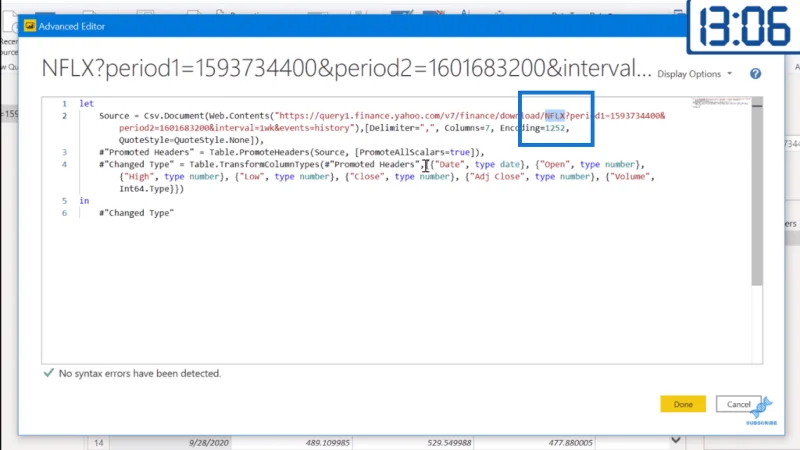Click the Cancel button
Viewport: 800px width, 450px height.
738,404
